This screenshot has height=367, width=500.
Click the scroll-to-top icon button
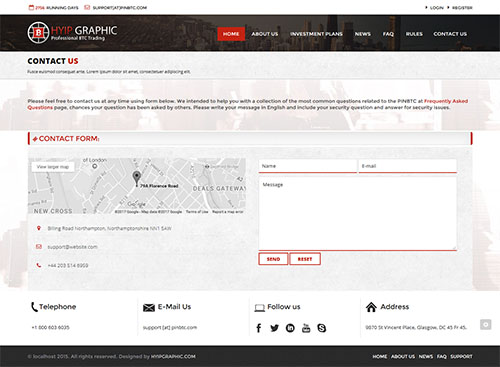486,324
